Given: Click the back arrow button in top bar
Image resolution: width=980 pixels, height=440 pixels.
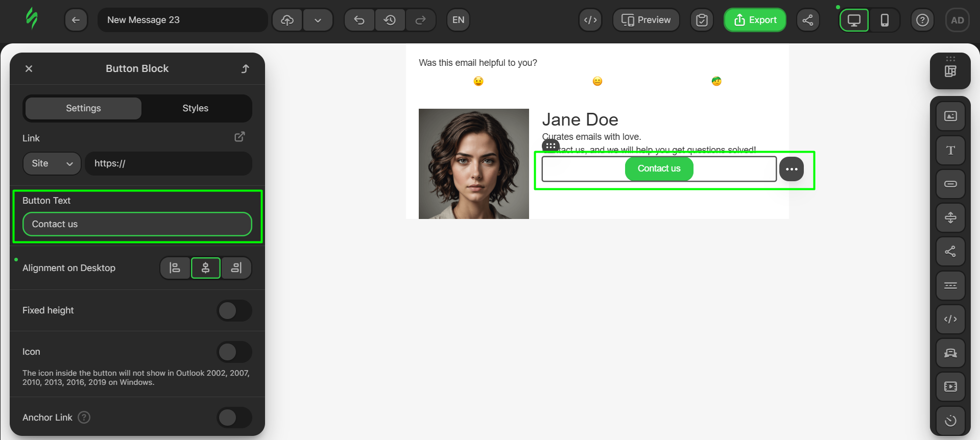Looking at the screenshot, I should pyautogui.click(x=76, y=20).
